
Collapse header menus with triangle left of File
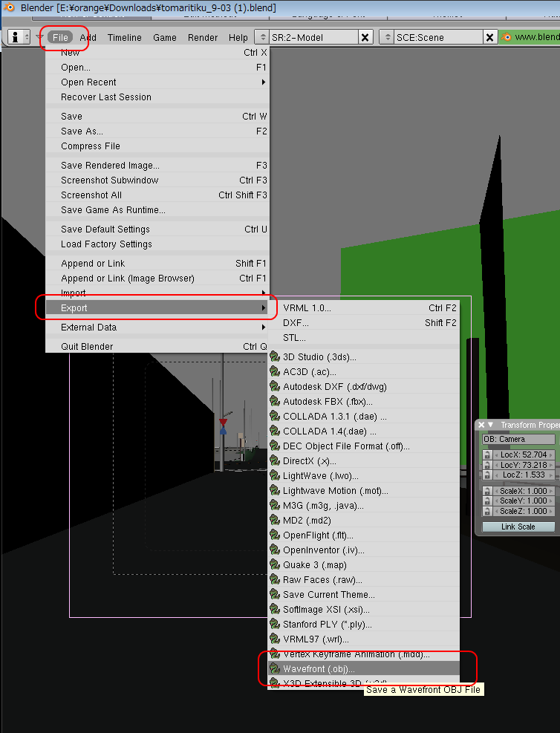(39, 37)
